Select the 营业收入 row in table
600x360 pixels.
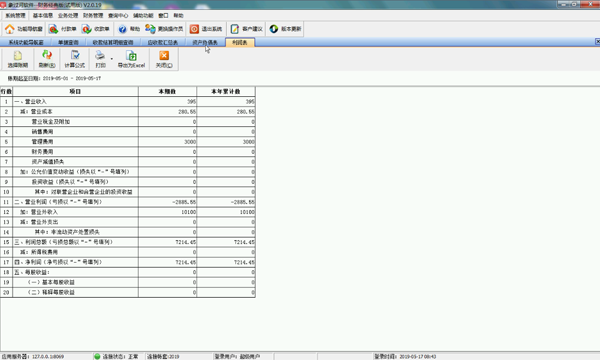click(x=128, y=102)
